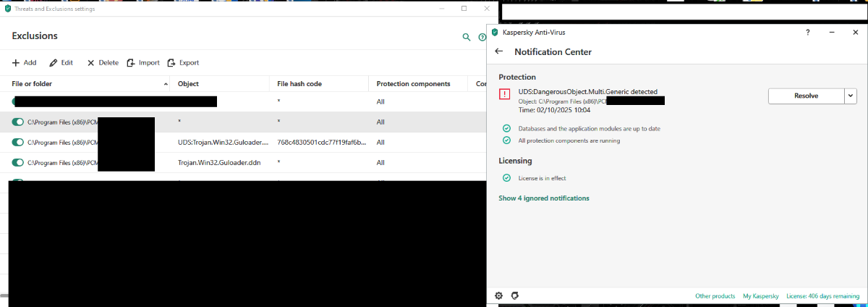Image resolution: width=868 pixels, height=307 pixels.
Task: Open Other products link
Action: pos(715,296)
